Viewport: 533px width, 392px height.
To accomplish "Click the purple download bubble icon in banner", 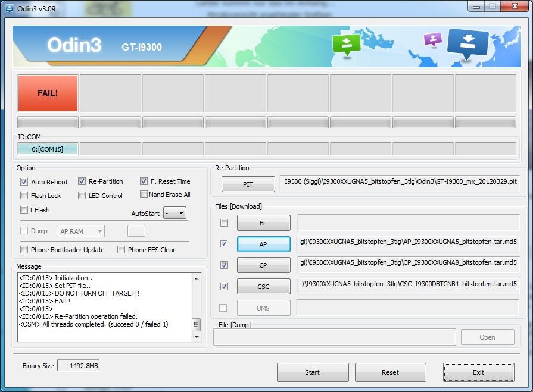I will [433, 39].
